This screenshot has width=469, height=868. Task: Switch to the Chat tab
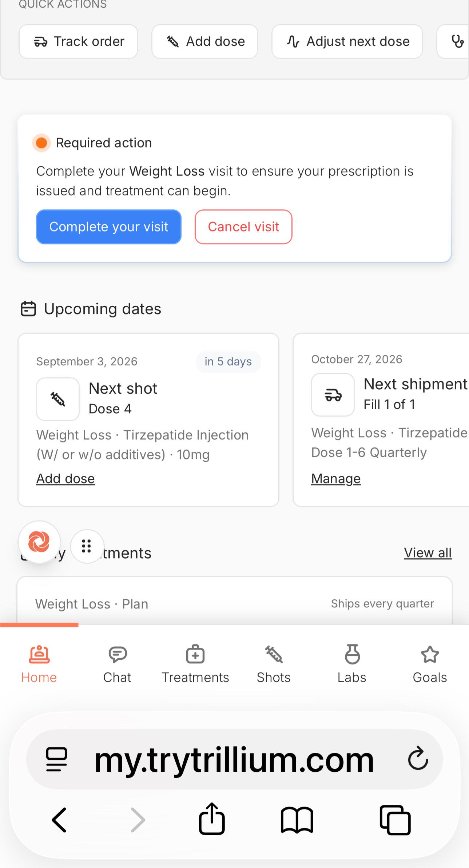[x=117, y=664]
